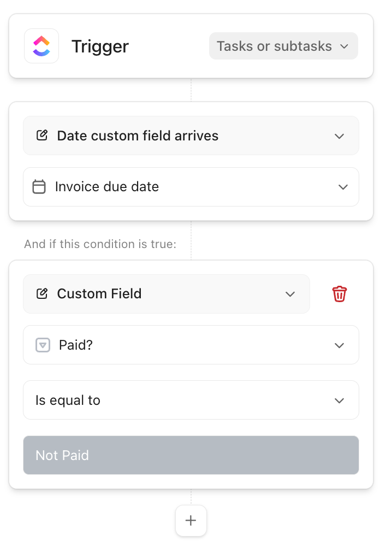Select the Not Paid value field
Screen dimensions: 392x542
191,455
